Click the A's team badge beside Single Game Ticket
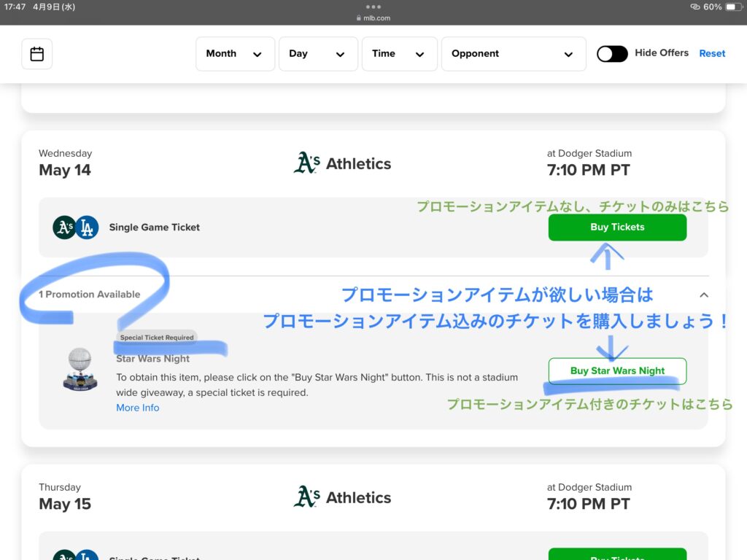747x560 pixels. coord(64,227)
